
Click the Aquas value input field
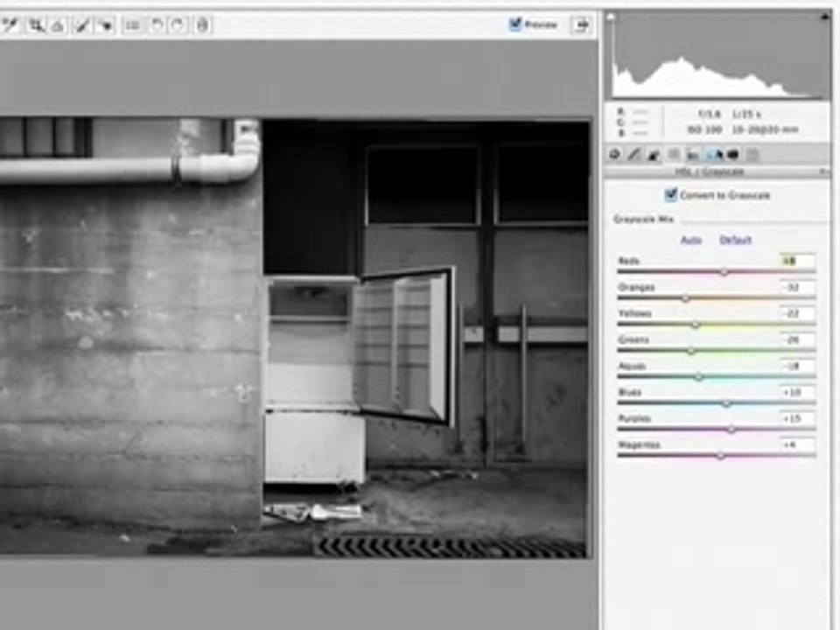coord(798,366)
